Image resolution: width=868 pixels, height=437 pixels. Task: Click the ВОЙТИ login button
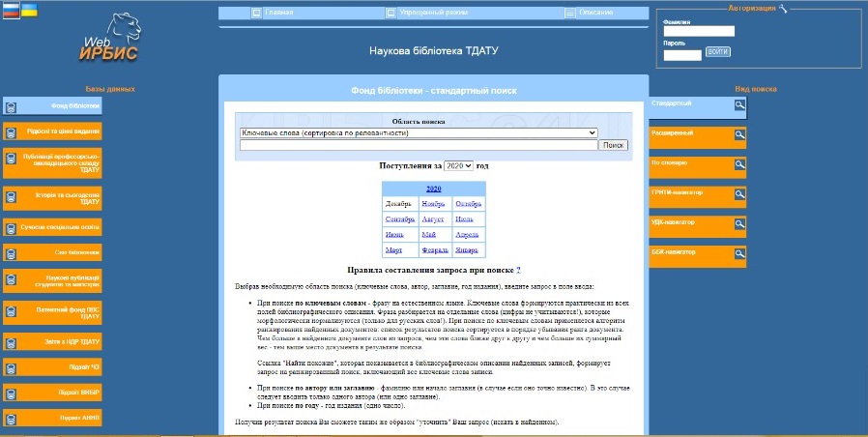(718, 51)
